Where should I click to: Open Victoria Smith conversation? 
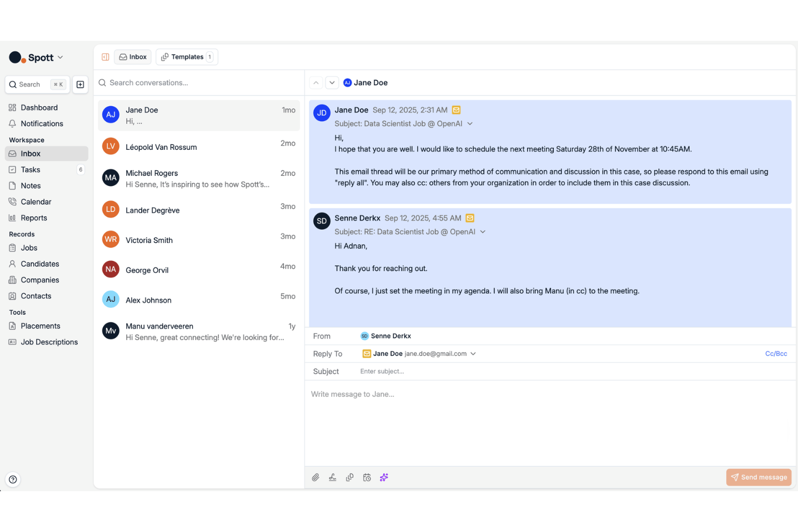tap(199, 240)
